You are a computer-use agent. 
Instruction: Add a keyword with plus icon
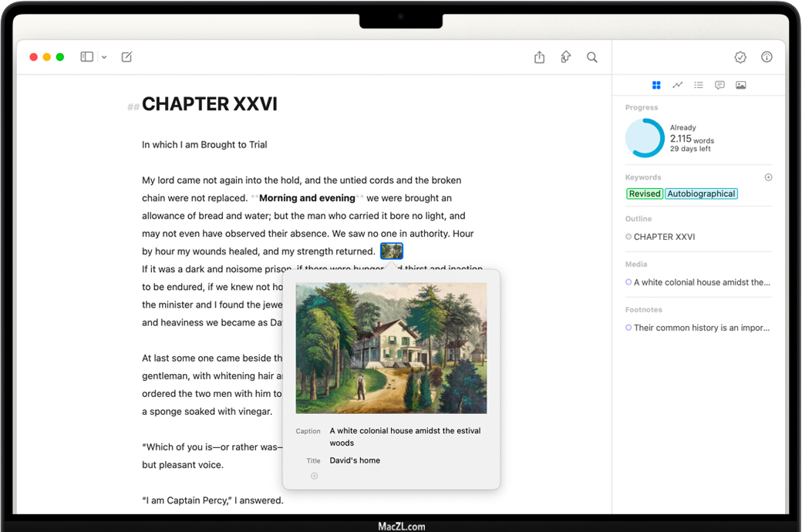tap(768, 177)
